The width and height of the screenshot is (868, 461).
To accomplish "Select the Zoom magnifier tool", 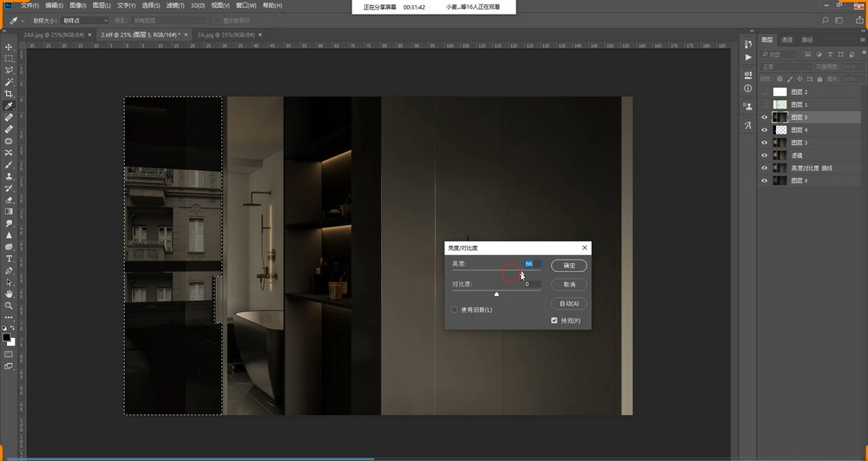I will (x=9, y=306).
